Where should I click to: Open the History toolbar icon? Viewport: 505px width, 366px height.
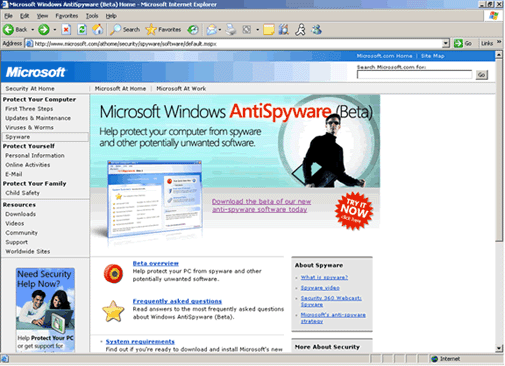(193, 30)
